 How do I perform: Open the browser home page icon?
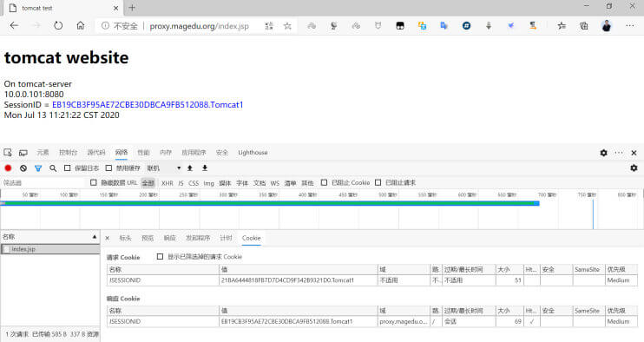pos(81,25)
